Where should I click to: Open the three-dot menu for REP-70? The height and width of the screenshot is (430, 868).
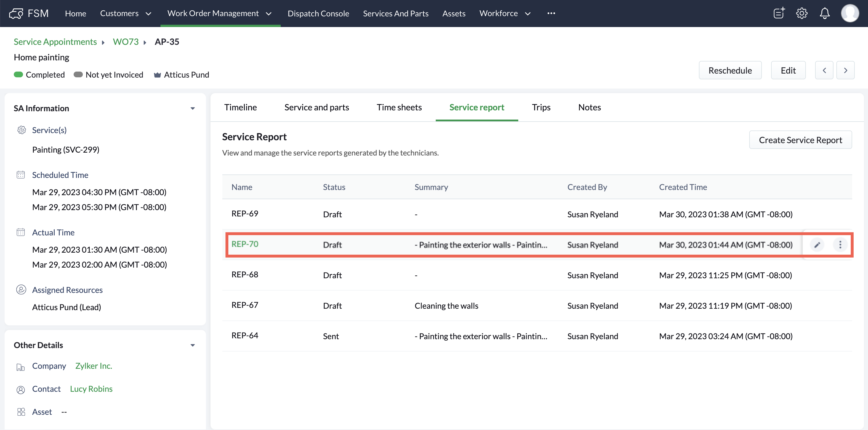pos(840,245)
